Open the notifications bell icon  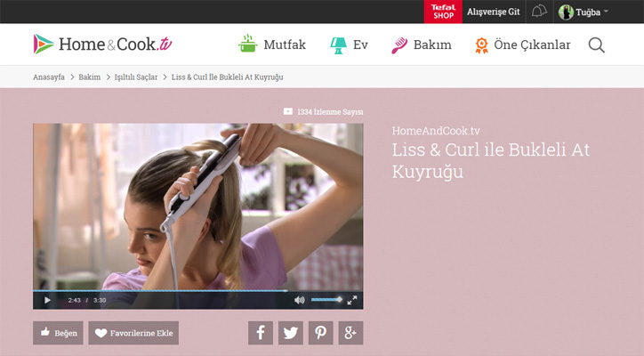point(539,12)
